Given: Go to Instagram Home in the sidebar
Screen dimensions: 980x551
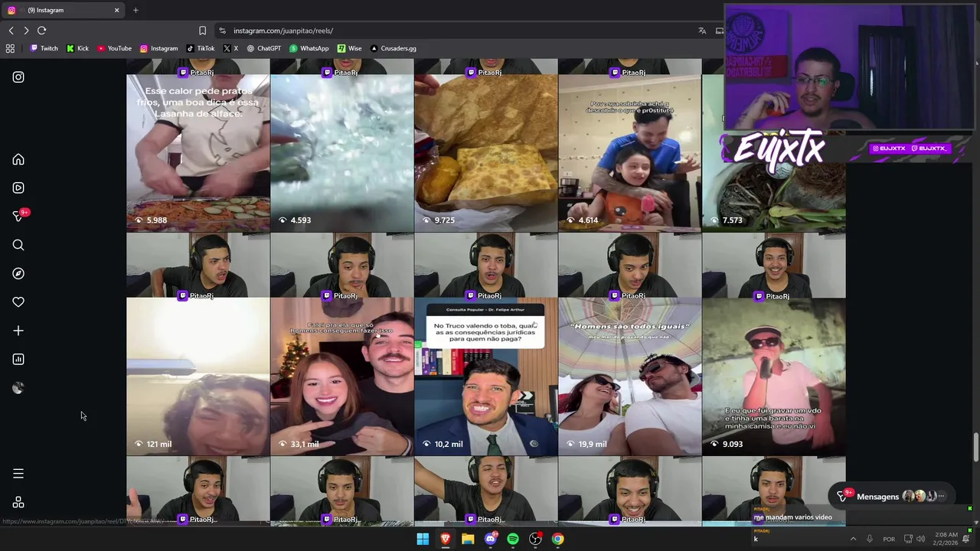Looking at the screenshot, I should tap(18, 159).
